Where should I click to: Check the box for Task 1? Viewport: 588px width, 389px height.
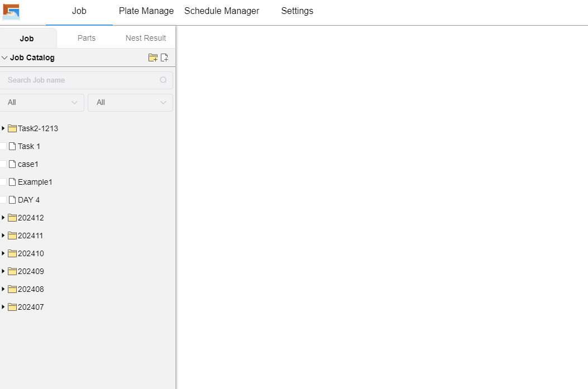click(3, 146)
